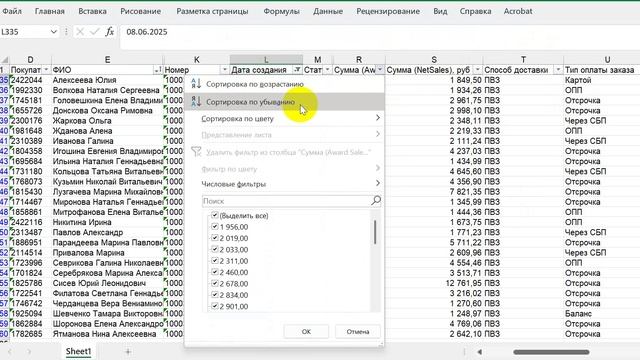Open filter dropdown for Сумма NetSales column
This screenshot has width=640, height=360.
pyautogui.click(x=477, y=70)
